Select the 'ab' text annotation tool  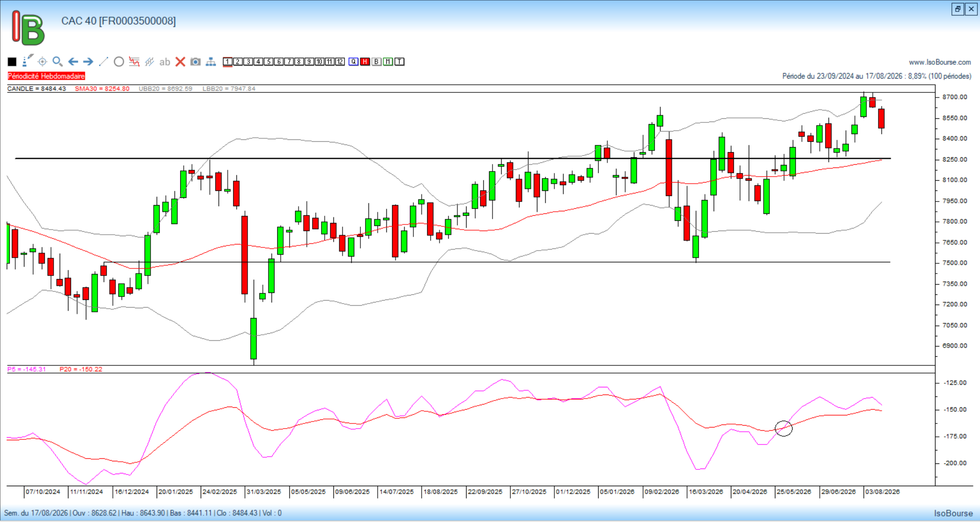pos(164,62)
